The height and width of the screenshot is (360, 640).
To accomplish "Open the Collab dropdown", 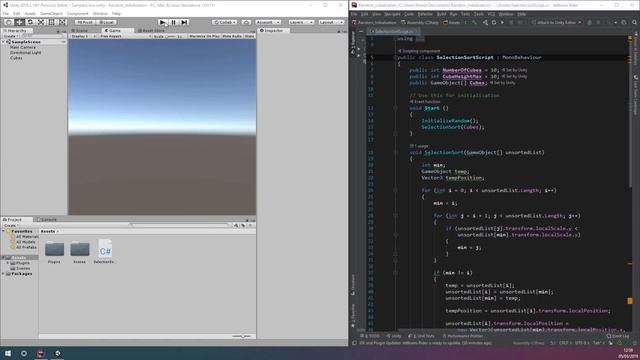I will (224, 22).
